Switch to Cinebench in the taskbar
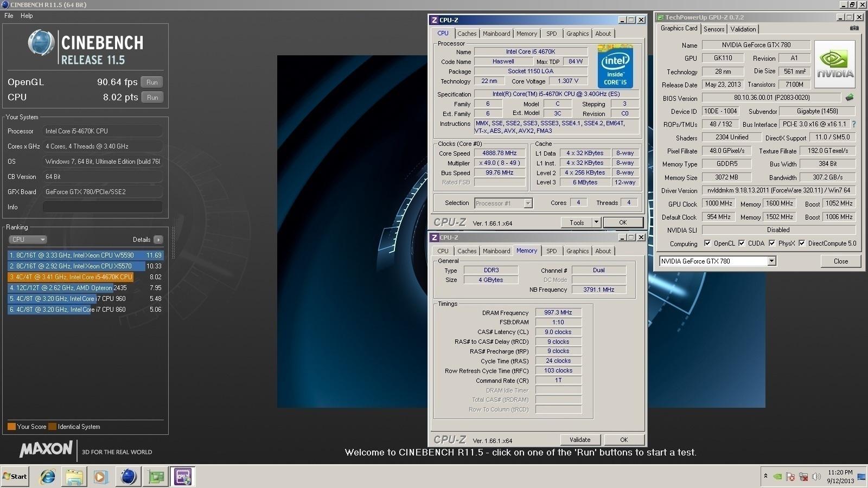868x488 pixels. pos(129,477)
